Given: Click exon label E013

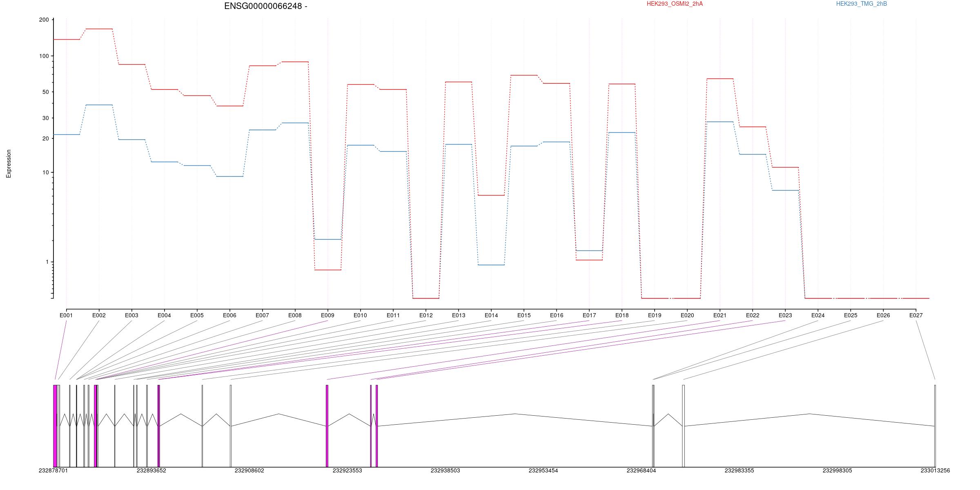Looking at the screenshot, I should tap(459, 315).
